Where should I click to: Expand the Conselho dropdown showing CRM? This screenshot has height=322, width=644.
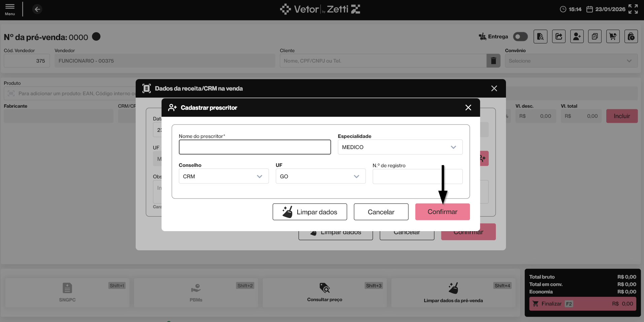pos(224,176)
